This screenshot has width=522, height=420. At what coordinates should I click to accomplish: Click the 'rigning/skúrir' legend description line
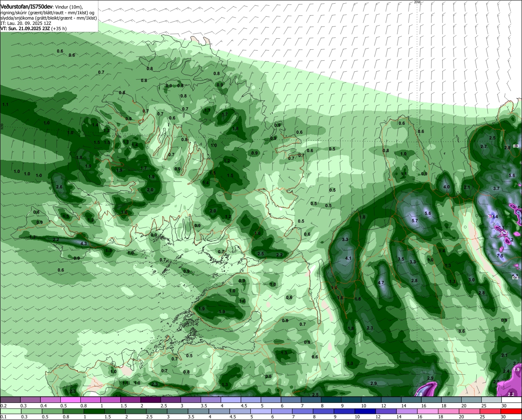47,13
